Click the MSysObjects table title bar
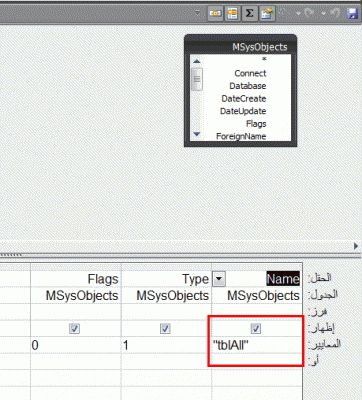The height and width of the screenshot is (400, 362). click(x=240, y=46)
